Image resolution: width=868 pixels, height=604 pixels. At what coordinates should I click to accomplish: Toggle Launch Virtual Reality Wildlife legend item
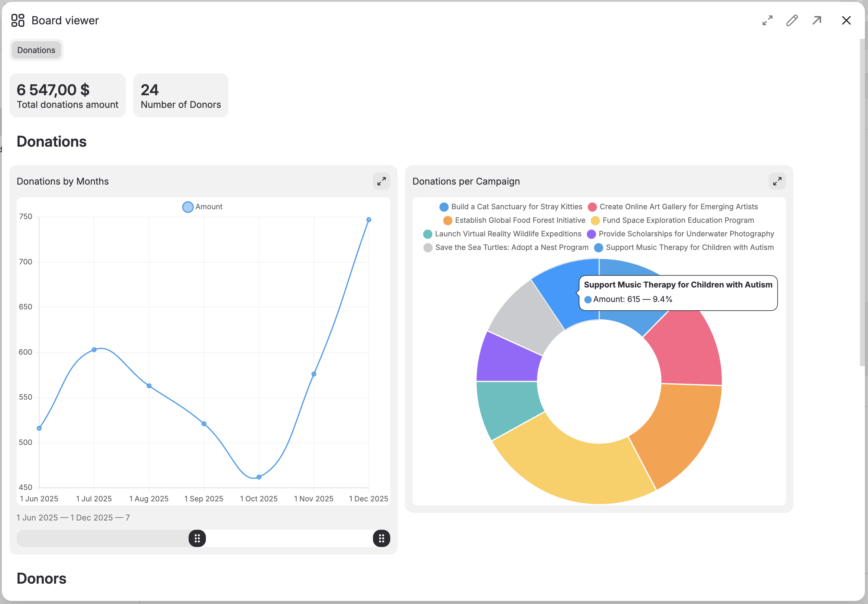[428, 234]
